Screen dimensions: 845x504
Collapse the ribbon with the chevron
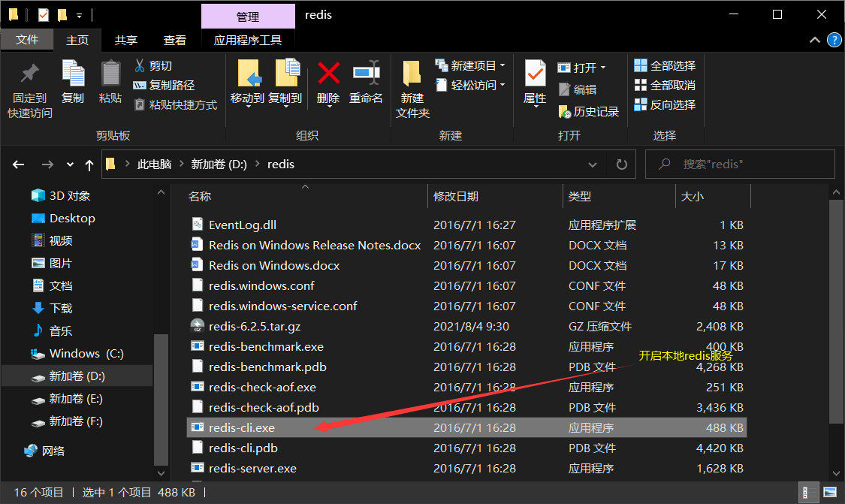814,41
